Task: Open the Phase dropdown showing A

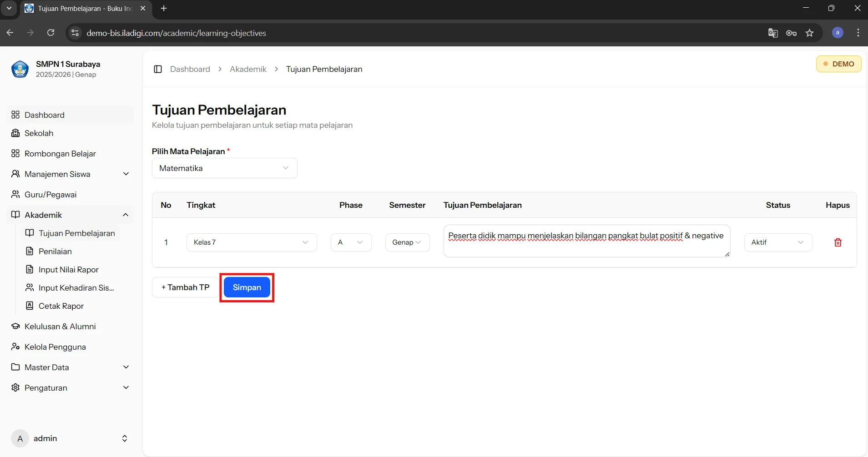Action: [x=351, y=242]
